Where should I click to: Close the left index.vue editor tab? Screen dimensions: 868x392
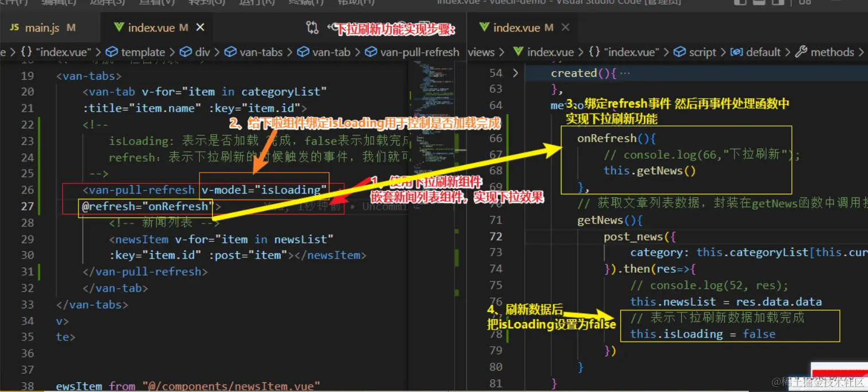tap(200, 28)
